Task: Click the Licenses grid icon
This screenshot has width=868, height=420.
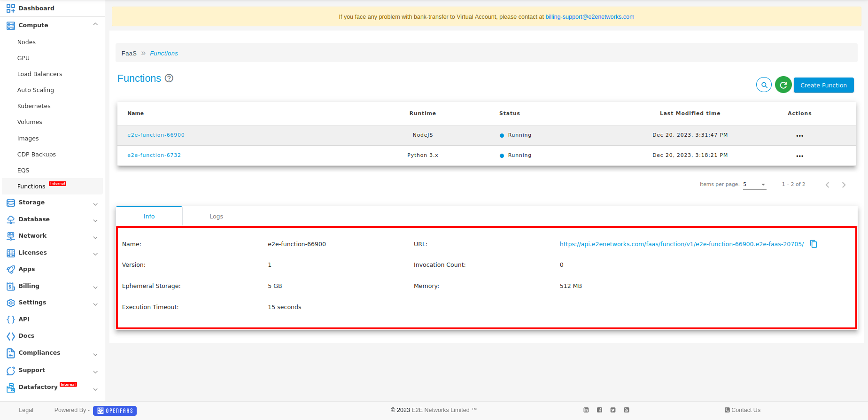Action: [x=10, y=253]
